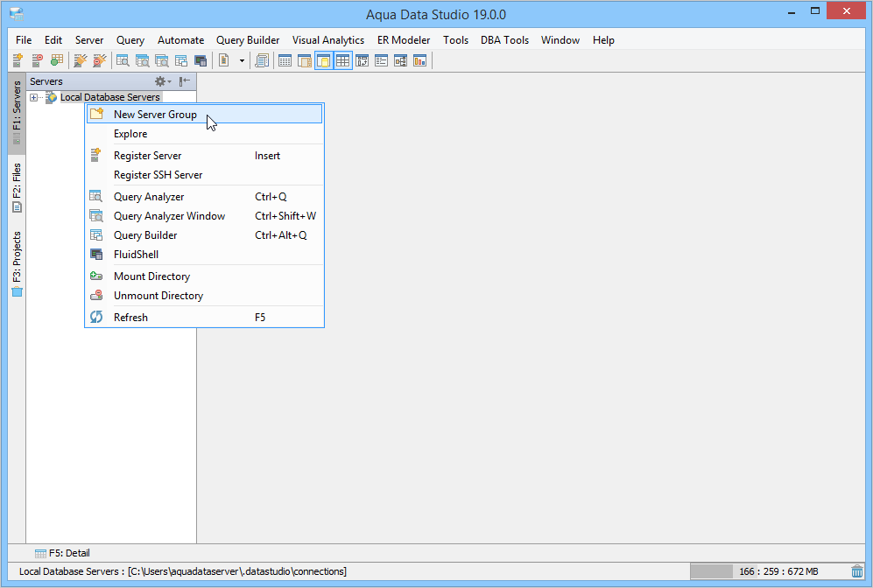Click the ER diagram toolbar icon

pyautogui.click(x=362, y=60)
